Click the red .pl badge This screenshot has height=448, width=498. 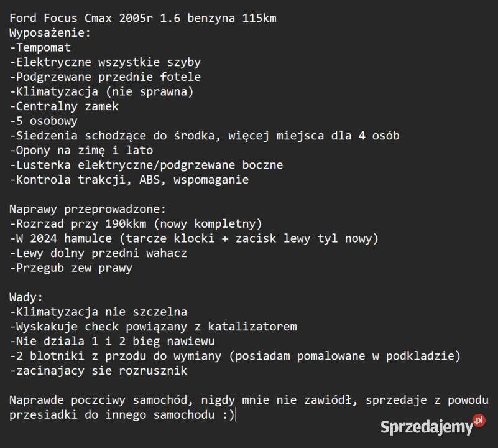(x=478, y=421)
